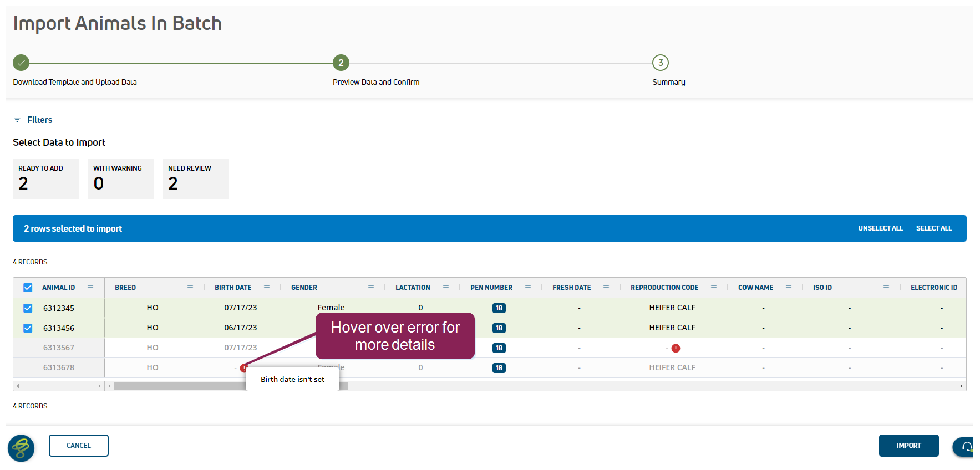Click red error icon in Birth Date column
Viewport: 980px width, 470px height.
click(243, 368)
